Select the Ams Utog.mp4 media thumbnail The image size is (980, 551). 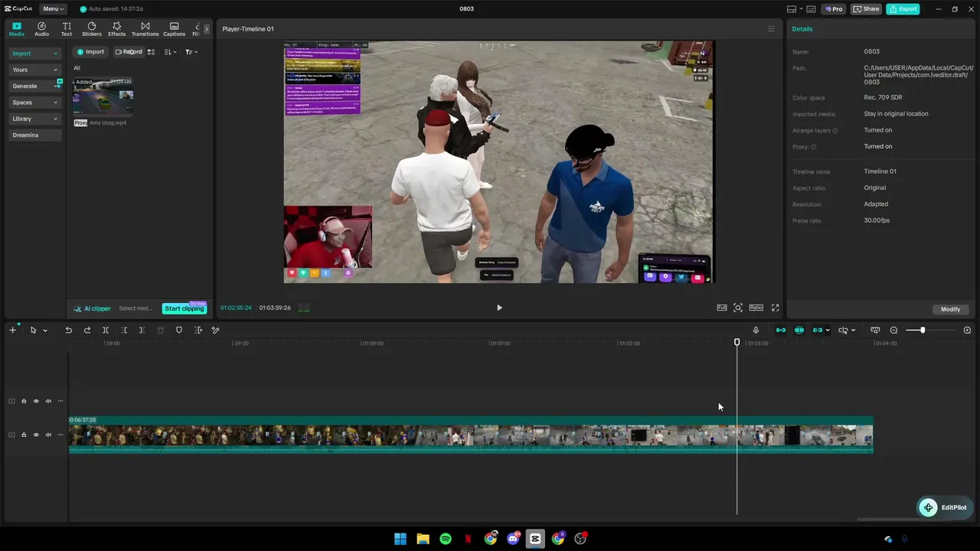coord(103,96)
